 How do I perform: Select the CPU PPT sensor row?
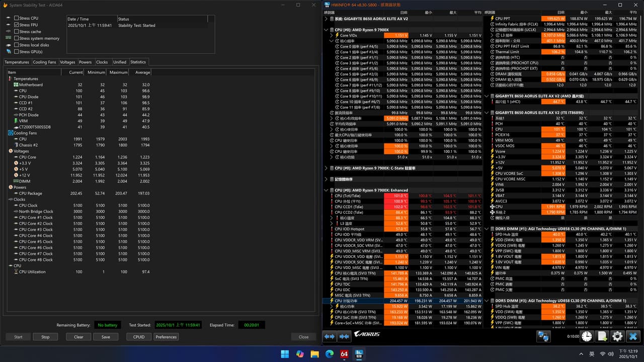coord(563,19)
